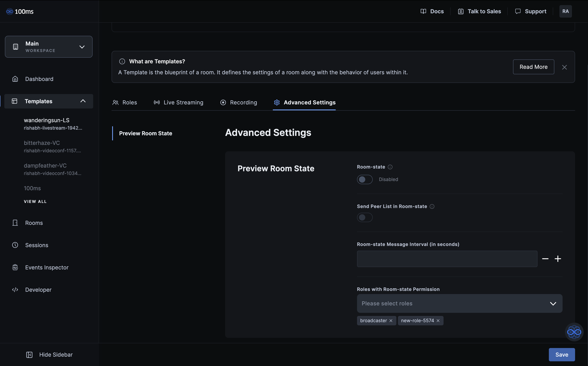The image size is (588, 366).
Task: Remove the new-role-5574 tag
Action: tap(438, 321)
